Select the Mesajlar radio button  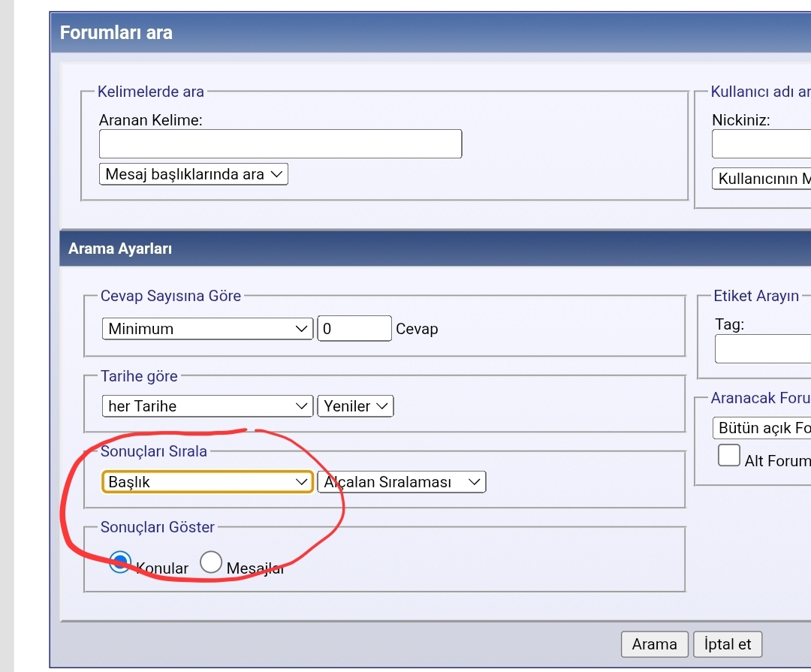(x=211, y=562)
